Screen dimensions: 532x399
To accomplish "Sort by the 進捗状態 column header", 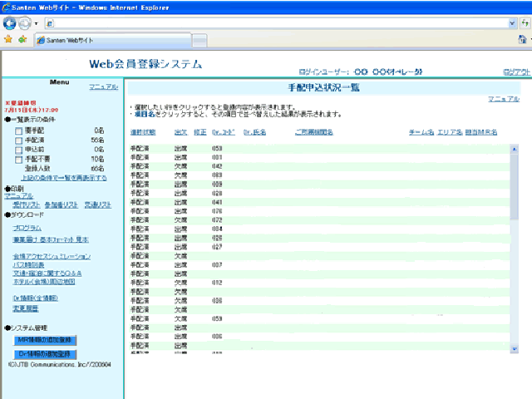I will pos(143,132).
